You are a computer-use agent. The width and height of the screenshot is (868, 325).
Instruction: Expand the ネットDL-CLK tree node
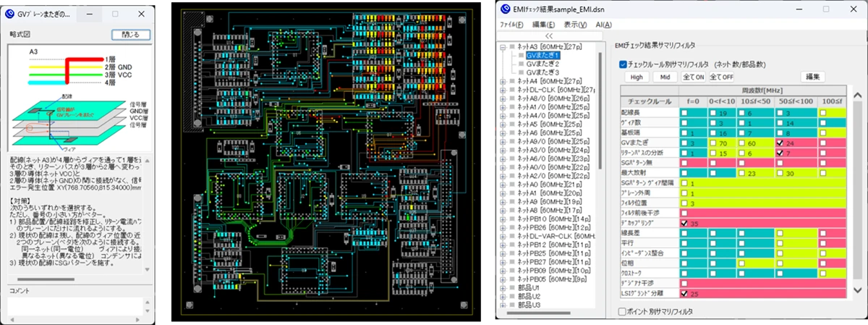[503, 90]
